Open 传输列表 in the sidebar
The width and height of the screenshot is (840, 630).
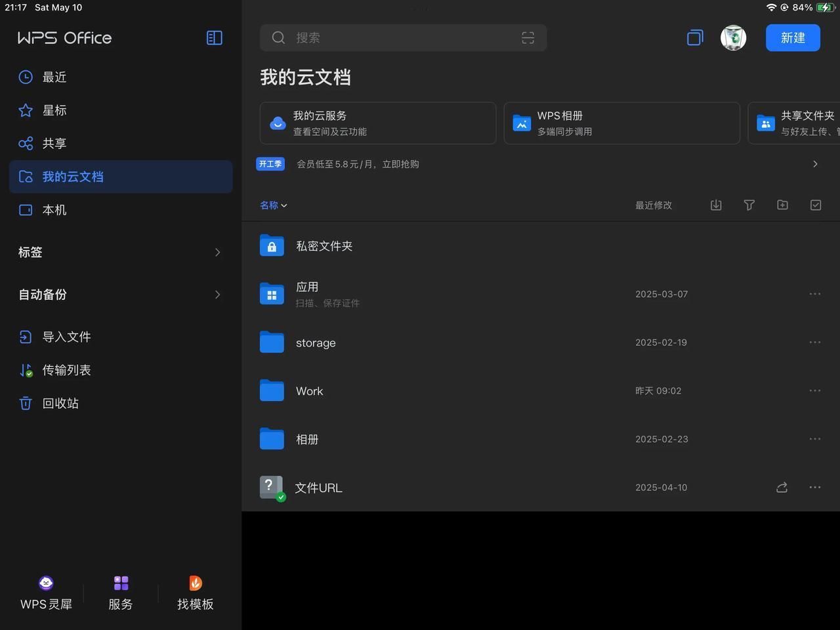click(x=121, y=370)
